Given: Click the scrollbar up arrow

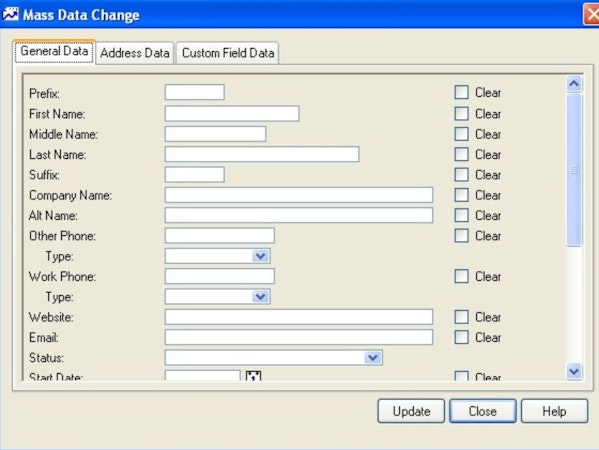Looking at the screenshot, I should click(574, 84).
